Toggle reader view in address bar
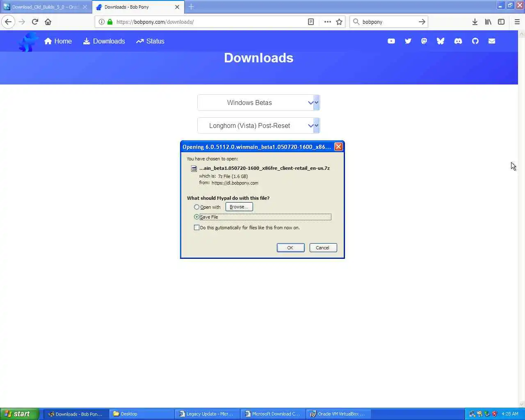The width and height of the screenshot is (525, 420). pos(311,22)
